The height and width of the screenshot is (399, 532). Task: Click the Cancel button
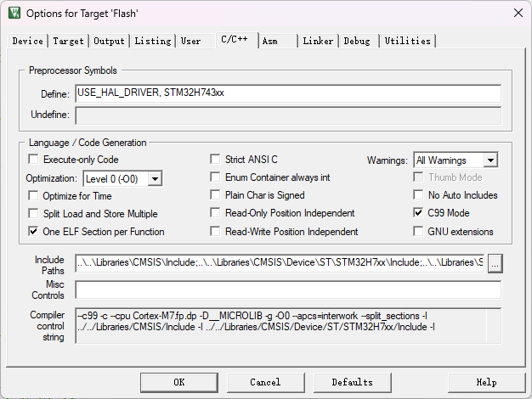pyautogui.click(x=266, y=382)
